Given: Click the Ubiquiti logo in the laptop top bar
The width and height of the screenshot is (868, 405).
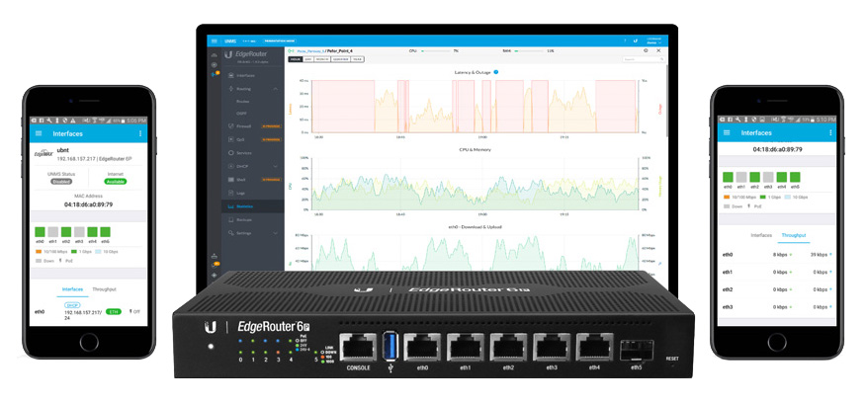Looking at the screenshot, I should click(636, 40).
